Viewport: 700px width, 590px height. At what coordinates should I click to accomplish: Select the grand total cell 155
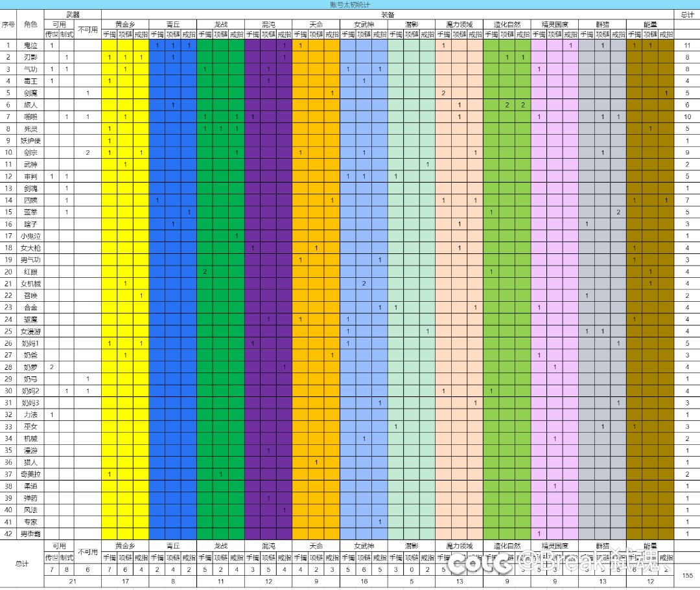(x=687, y=575)
